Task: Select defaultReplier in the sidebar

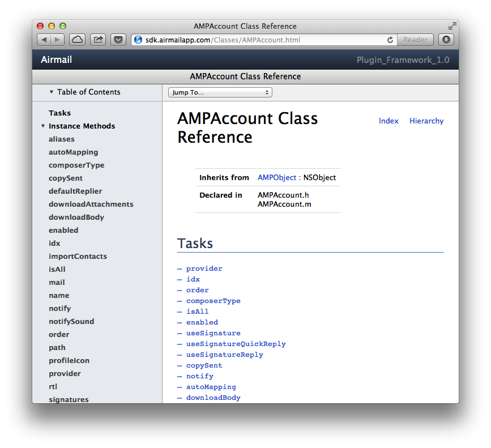Action: [x=75, y=191]
